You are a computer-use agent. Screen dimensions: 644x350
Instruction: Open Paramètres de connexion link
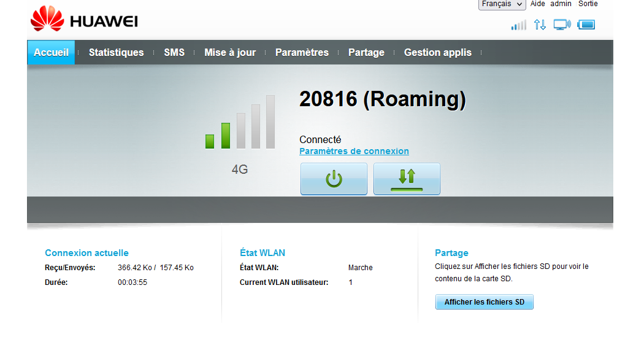click(354, 151)
